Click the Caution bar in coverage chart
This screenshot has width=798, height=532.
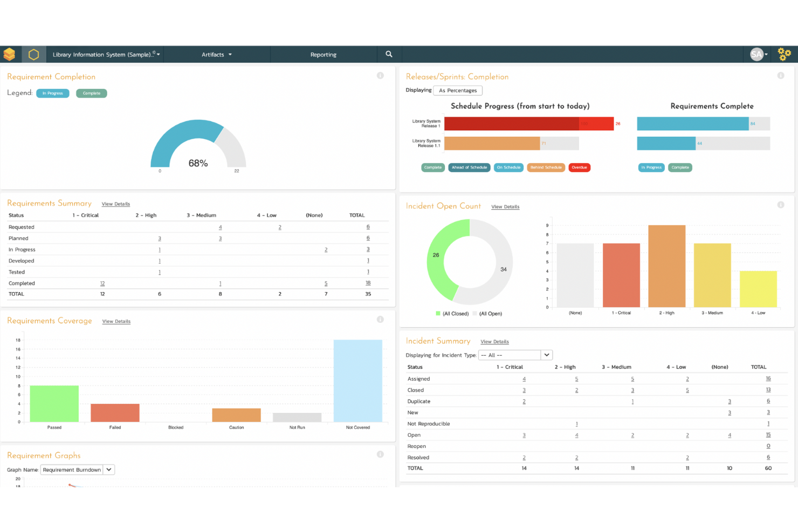click(x=236, y=415)
